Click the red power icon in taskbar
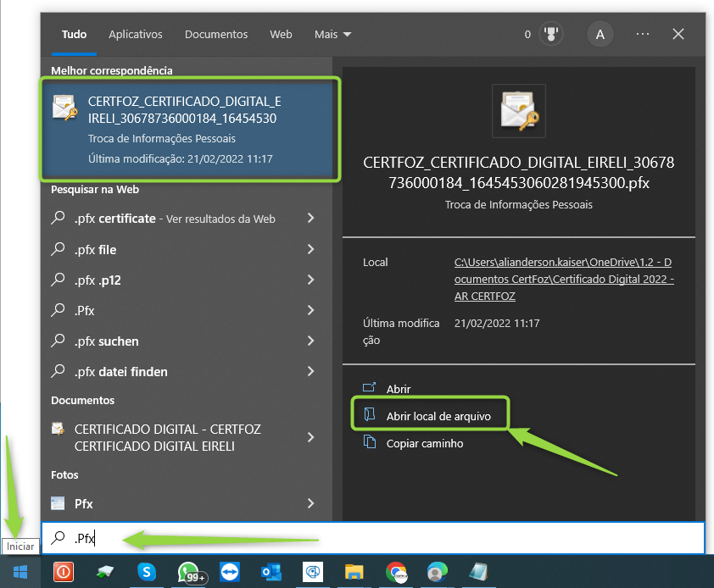Image resolution: width=714 pixels, height=588 pixels. point(64,572)
